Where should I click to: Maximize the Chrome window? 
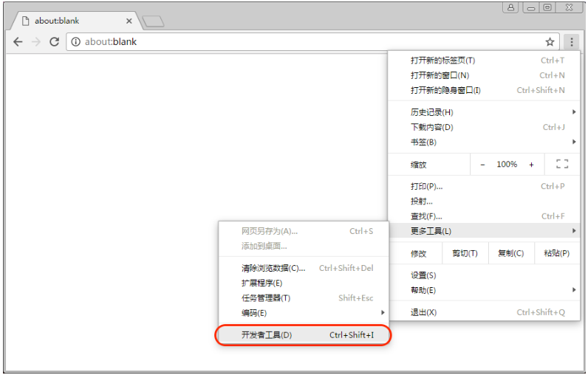click(547, 7)
